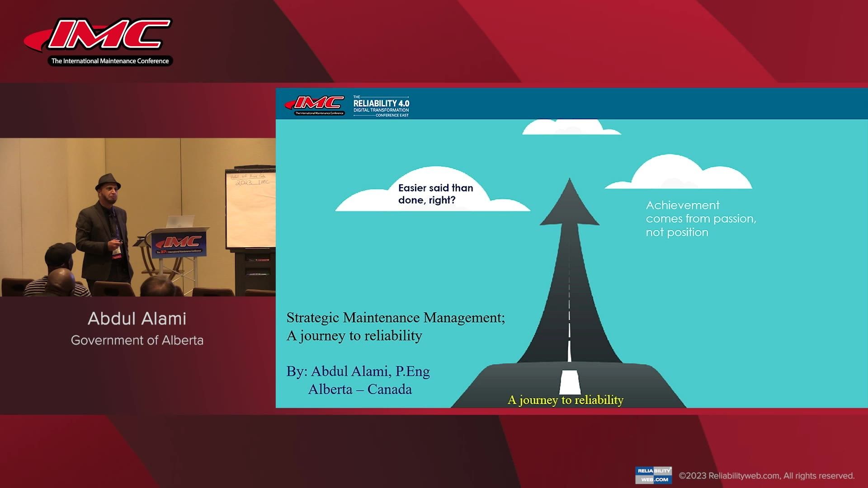Toggle the yellow 'A journey to reliability' caption

coord(566,399)
